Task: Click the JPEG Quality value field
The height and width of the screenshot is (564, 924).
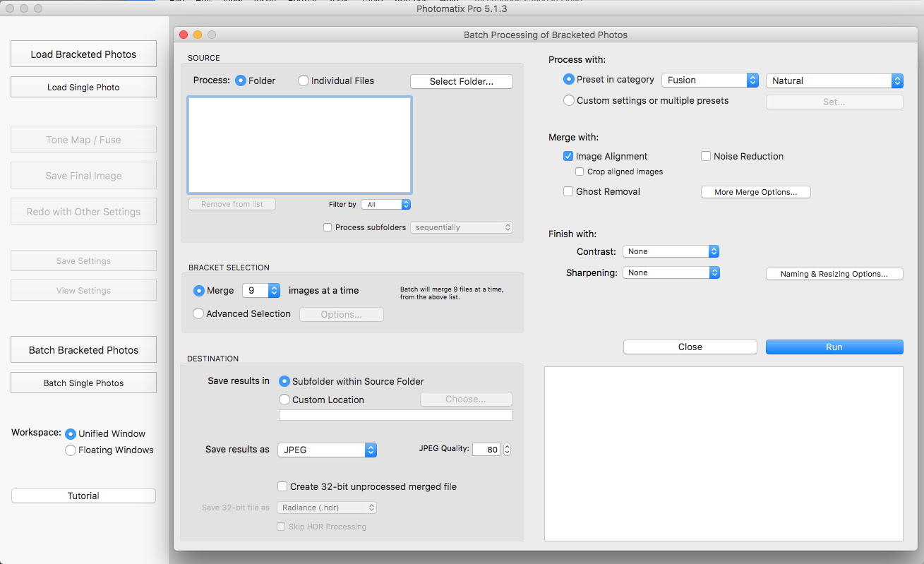Action: [x=486, y=449]
